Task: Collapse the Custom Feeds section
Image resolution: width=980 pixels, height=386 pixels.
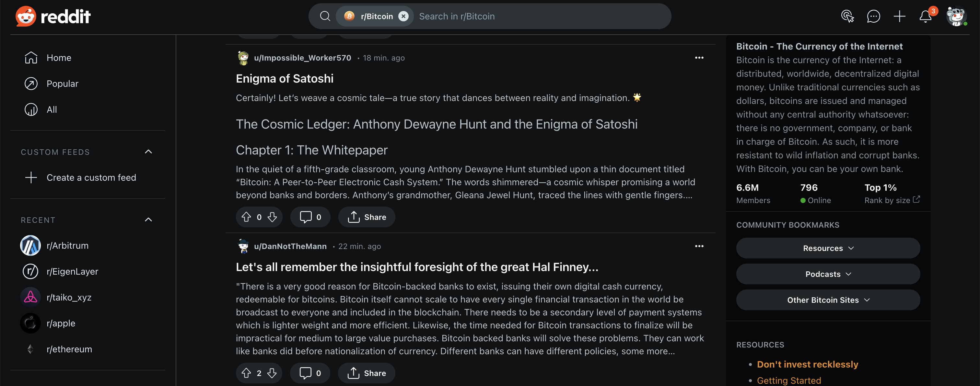Action: 148,152
